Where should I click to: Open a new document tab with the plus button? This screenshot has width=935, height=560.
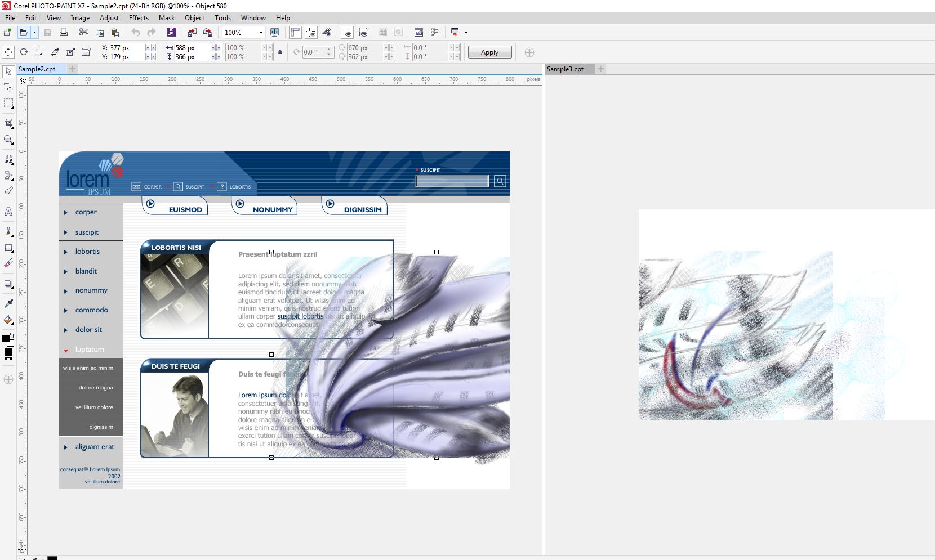pyautogui.click(x=72, y=69)
